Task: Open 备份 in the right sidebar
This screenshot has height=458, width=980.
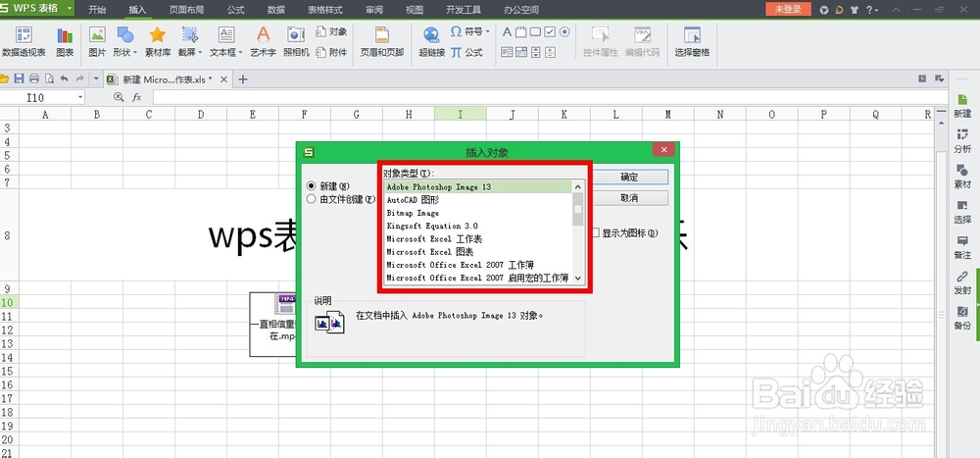Action: [x=962, y=319]
